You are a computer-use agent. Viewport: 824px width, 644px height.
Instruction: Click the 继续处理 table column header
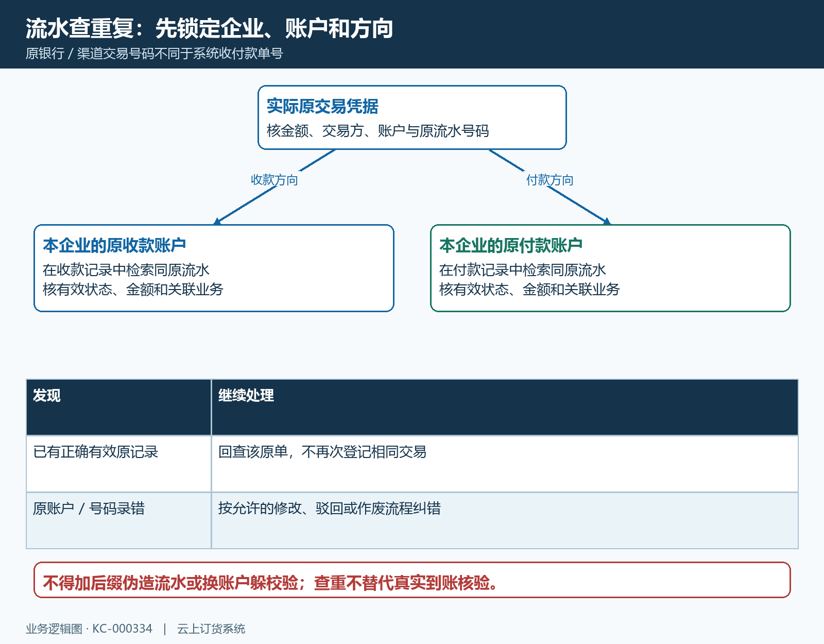[x=505, y=408]
